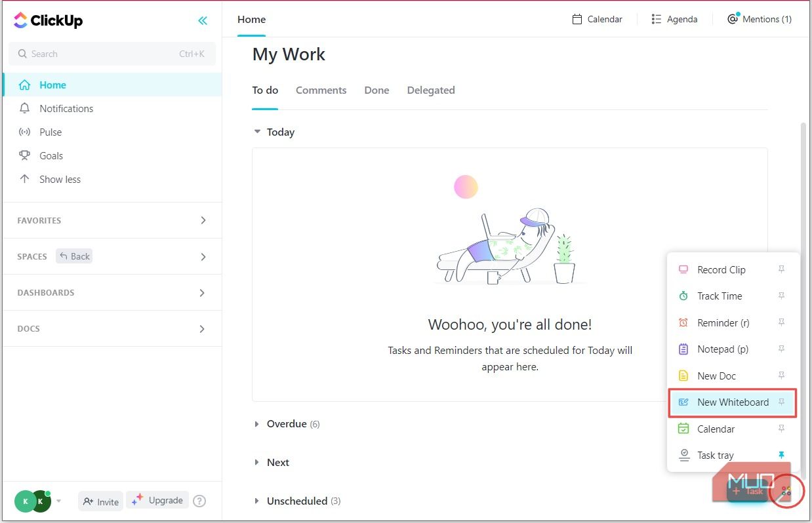
Task: Click the Mentions @ icon
Action: [x=733, y=18]
